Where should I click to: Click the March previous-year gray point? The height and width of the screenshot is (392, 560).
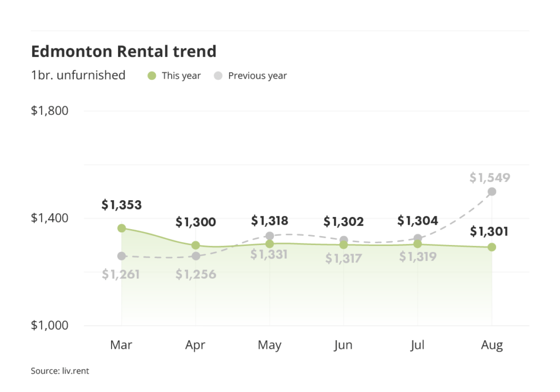121,256
